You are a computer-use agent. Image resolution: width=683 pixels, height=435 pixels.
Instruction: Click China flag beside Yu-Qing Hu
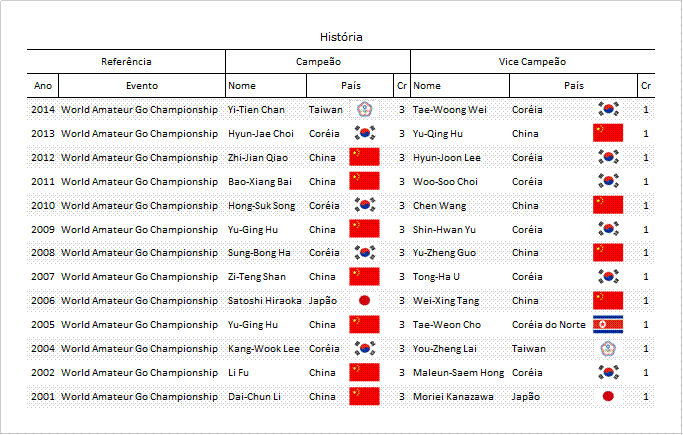point(608,133)
